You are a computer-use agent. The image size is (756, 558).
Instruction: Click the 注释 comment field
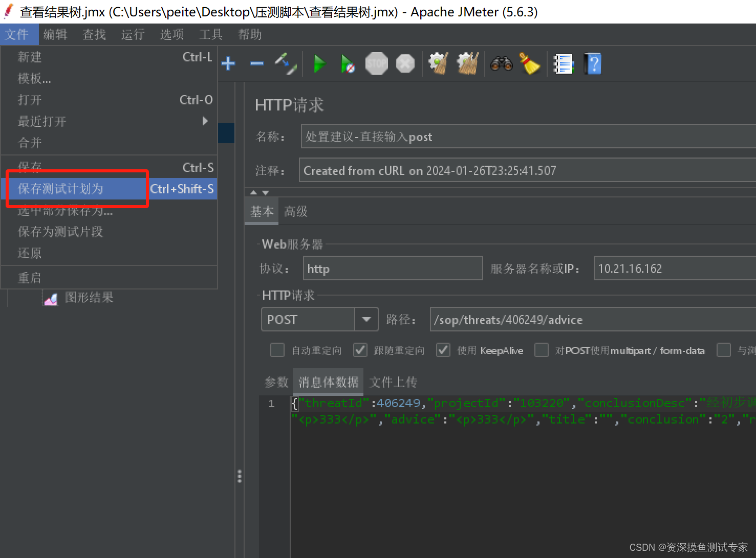click(x=527, y=170)
